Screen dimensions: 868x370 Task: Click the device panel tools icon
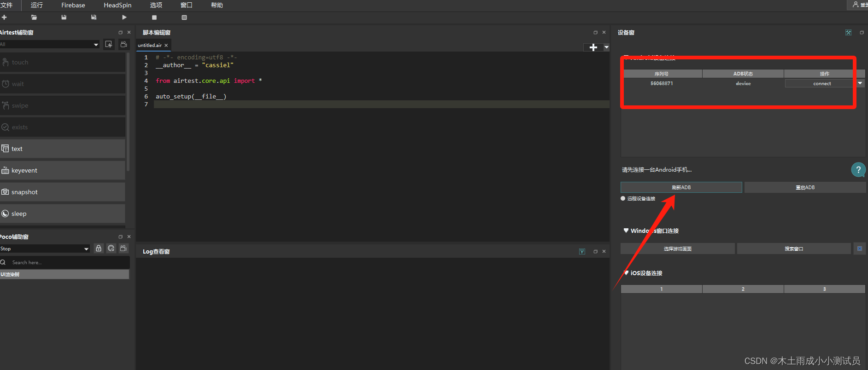point(848,33)
